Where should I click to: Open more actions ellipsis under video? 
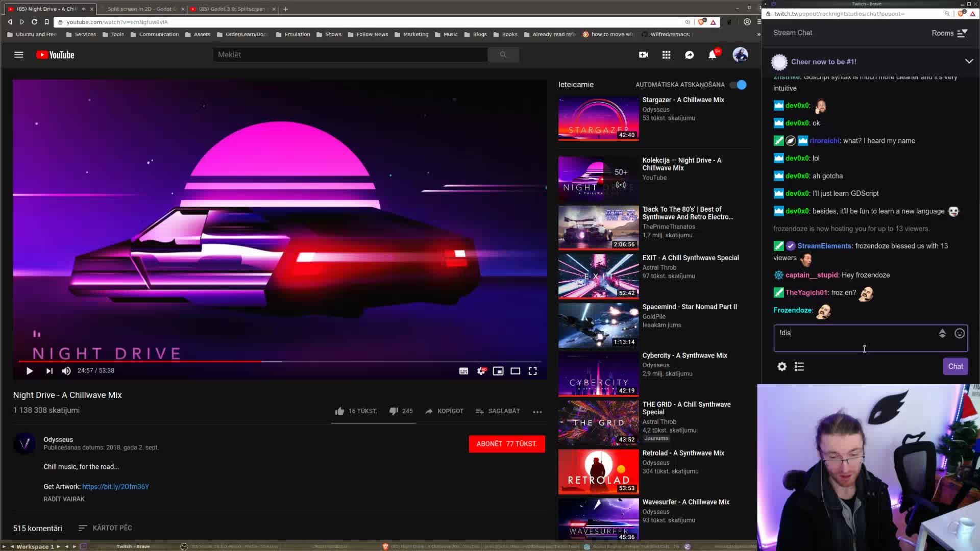coord(537,412)
